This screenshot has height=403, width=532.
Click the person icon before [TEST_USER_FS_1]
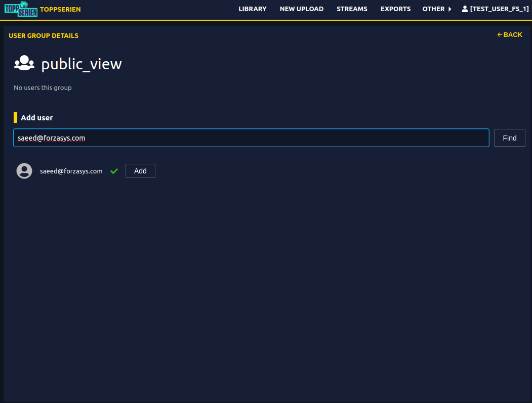pos(465,8)
